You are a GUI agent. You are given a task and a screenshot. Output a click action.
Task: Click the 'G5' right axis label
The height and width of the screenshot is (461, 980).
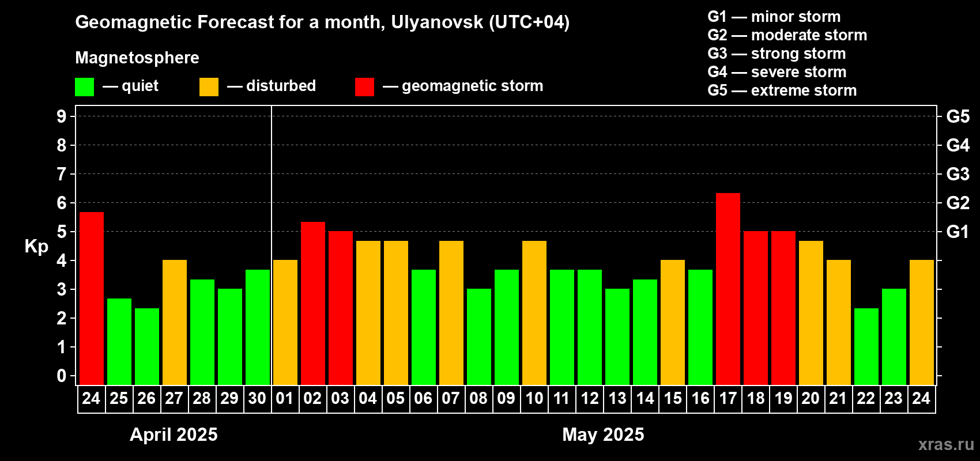point(958,116)
